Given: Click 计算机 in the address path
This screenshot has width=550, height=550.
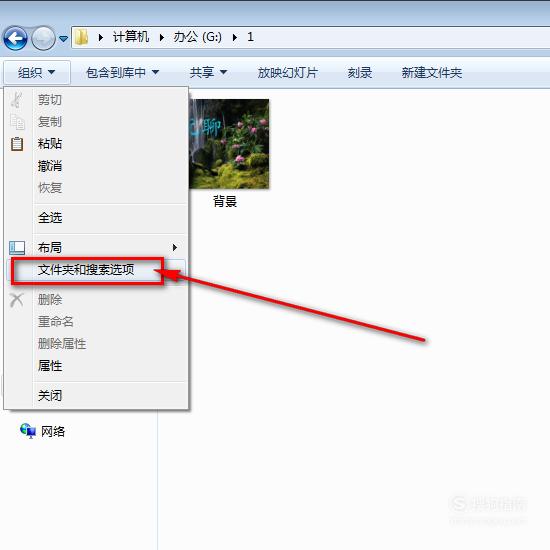Looking at the screenshot, I should [131, 37].
